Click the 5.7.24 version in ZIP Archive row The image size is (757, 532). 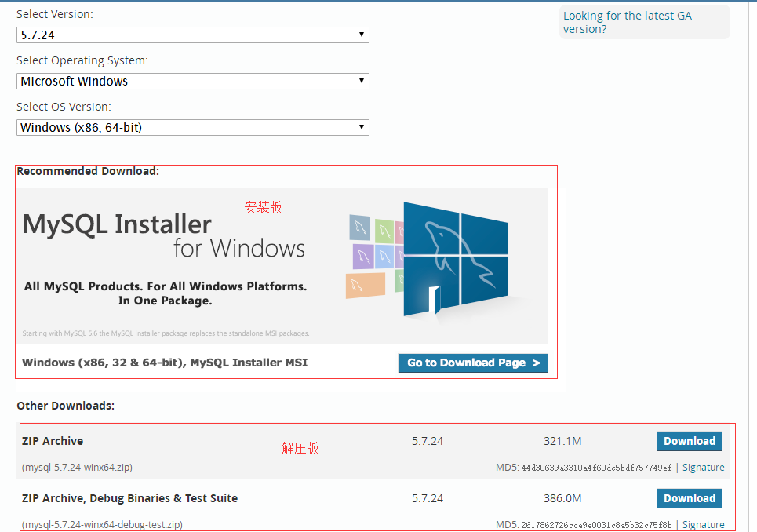coord(428,441)
